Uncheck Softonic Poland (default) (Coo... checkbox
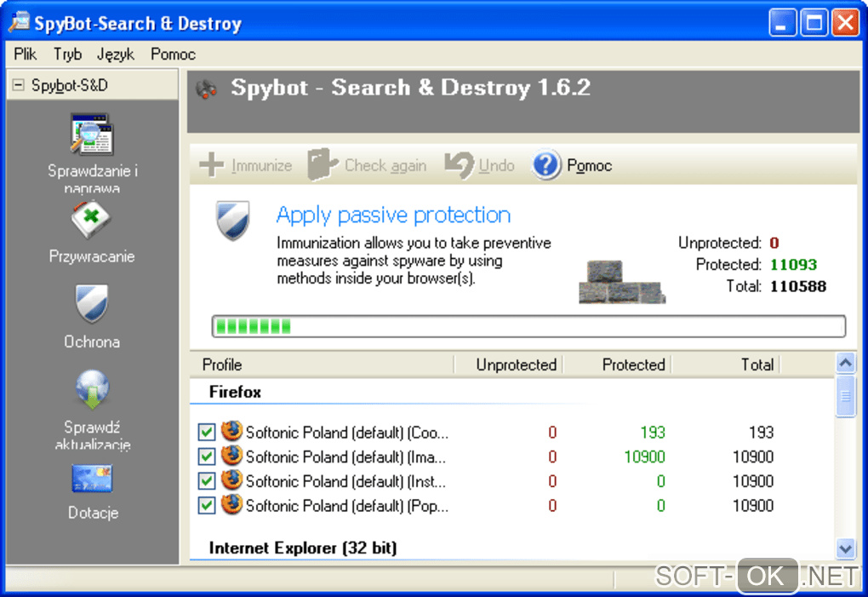This screenshot has width=868, height=597. click(x=207, y=432)
